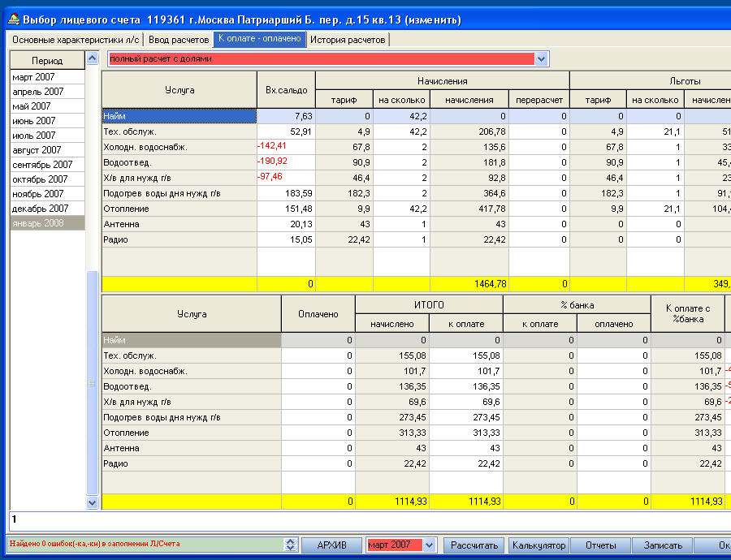
Task: Select period 'октябрь 2007'
Action: click(x=47, y=179)
